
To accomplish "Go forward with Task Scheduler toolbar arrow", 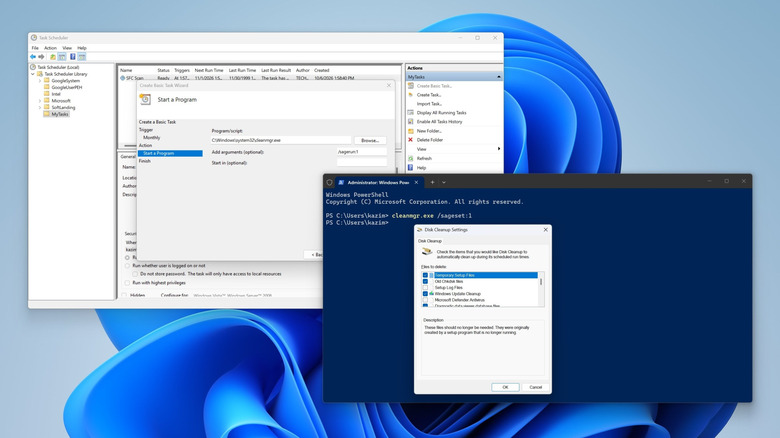I will pos(41,57).
